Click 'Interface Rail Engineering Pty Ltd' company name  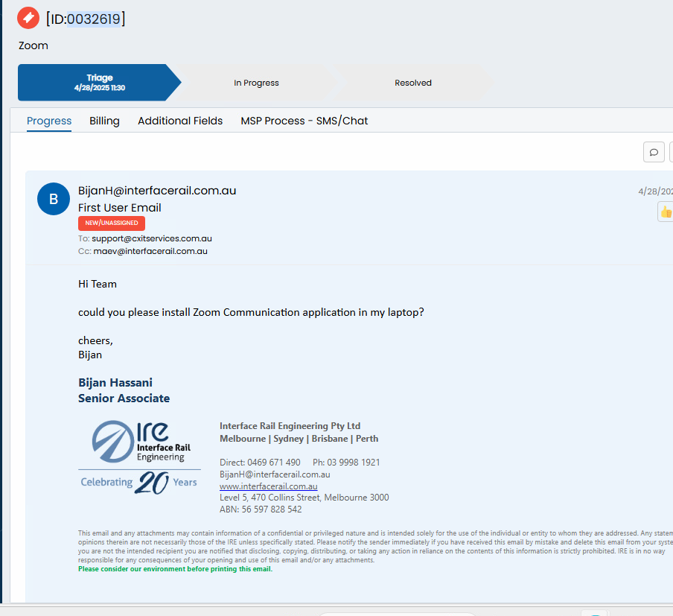(290, 426)
